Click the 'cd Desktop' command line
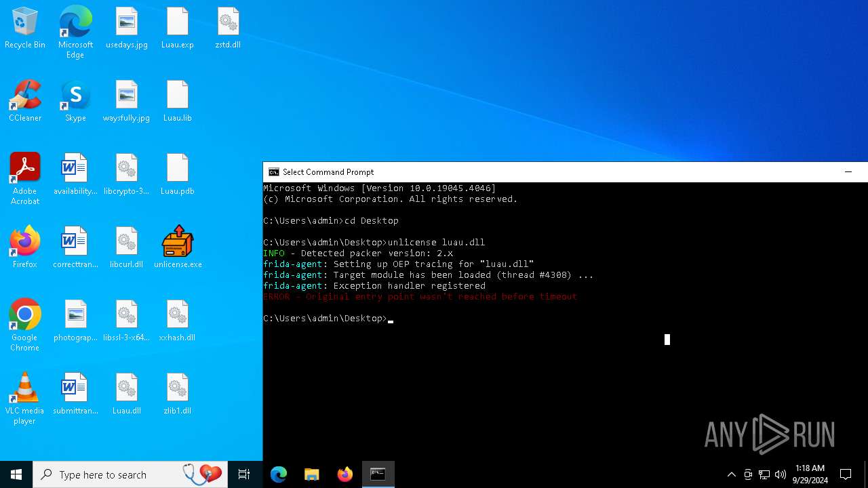 coord(331,221)
